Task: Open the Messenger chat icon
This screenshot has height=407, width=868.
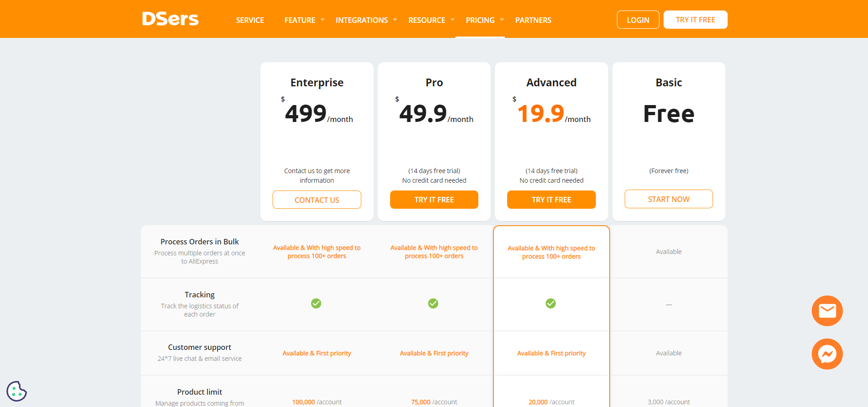Action: 827,354
